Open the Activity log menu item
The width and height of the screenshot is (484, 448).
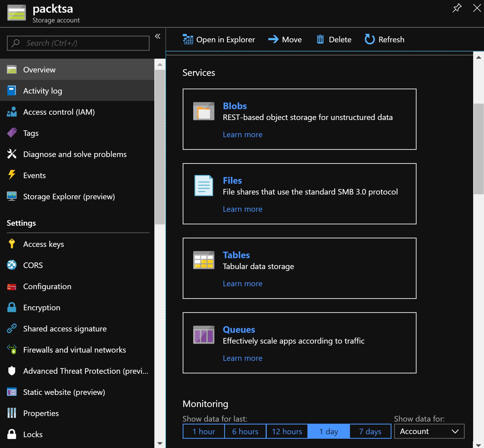click(77, 91)
